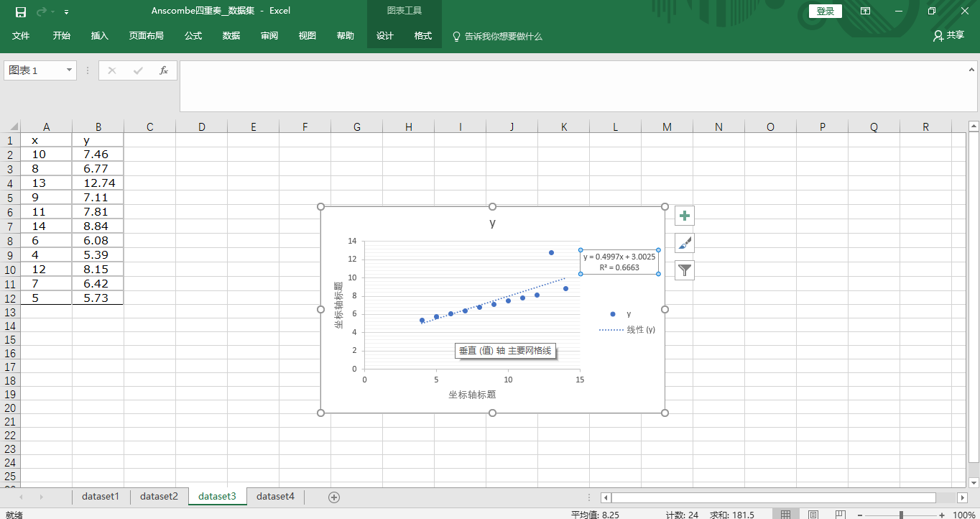Open the chart tools 格式 tab
Viewport: 980px width, 519px height.
[x=423, y=36]
